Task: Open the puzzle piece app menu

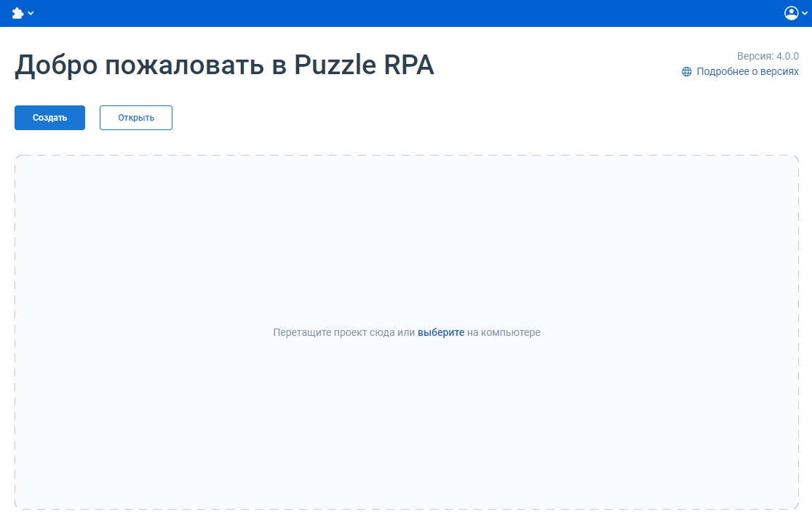Action: tap(23, 14)
